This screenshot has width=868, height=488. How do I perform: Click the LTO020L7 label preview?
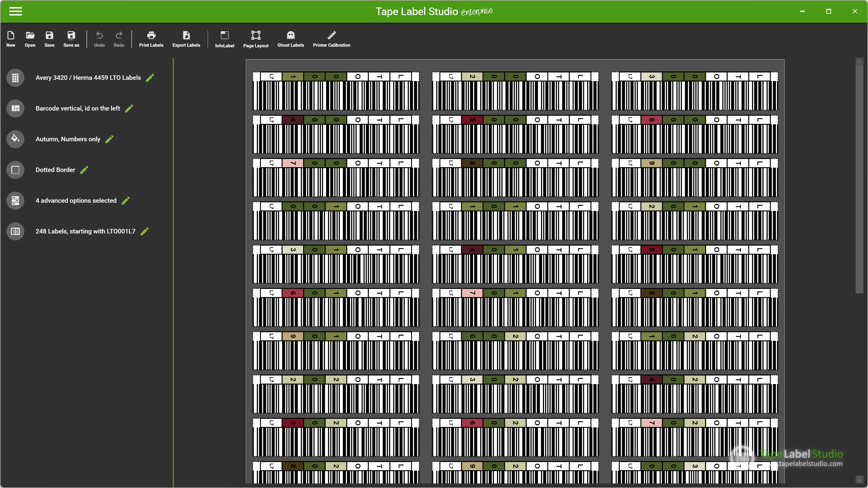[x=516, y=351]
